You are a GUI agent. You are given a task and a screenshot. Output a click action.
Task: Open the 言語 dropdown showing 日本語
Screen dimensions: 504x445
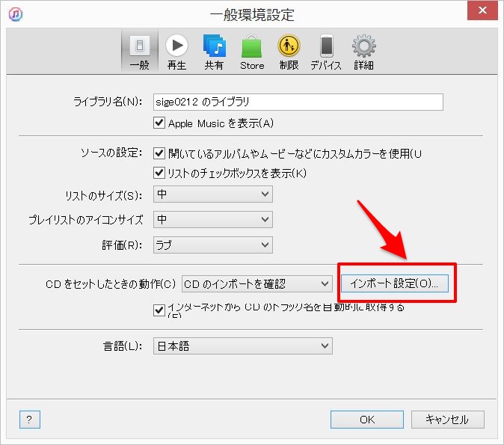(243, 346)
